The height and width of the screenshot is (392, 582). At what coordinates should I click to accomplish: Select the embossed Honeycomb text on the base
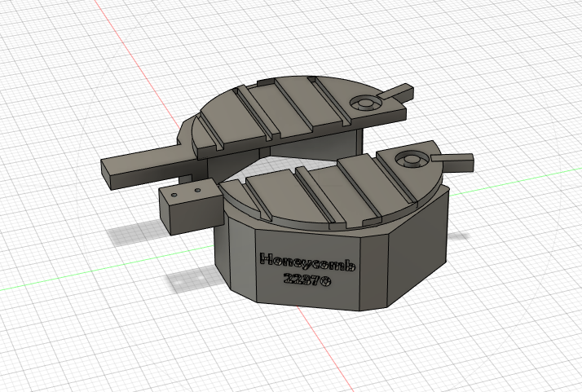[307, 262]
